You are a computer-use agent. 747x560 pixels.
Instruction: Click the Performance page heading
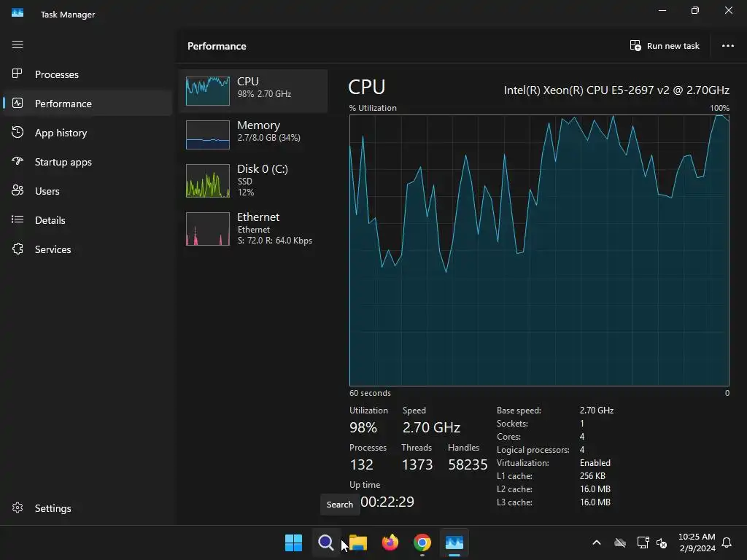pyautogui.click(x=217, y=46)
